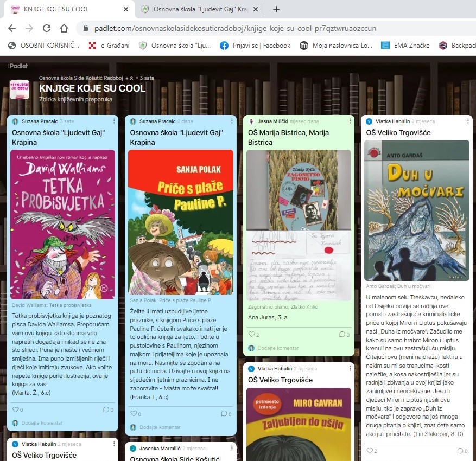Click the Vlatka Habulin avatar on the Zaljubljen do ušiju post

pos(251,368)
